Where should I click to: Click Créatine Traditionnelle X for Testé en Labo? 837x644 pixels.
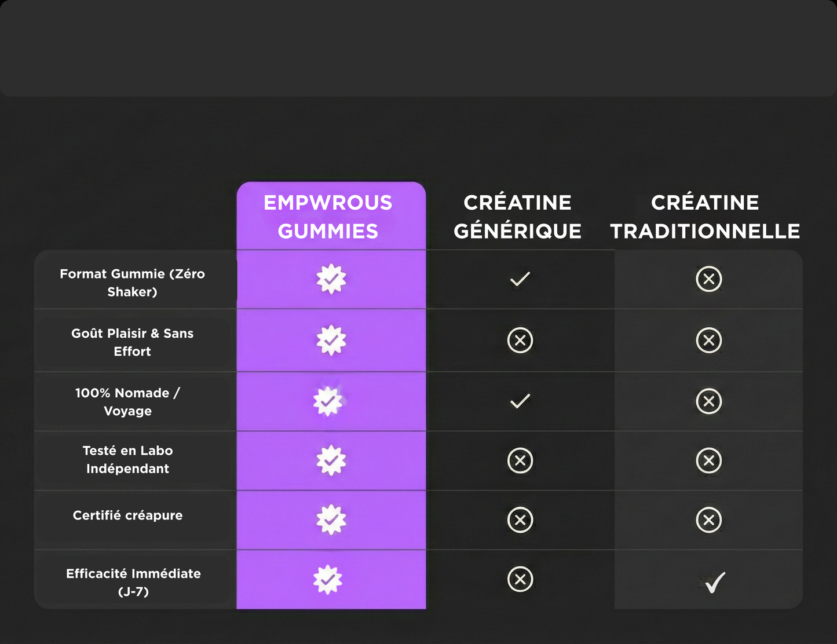[708, 460]
